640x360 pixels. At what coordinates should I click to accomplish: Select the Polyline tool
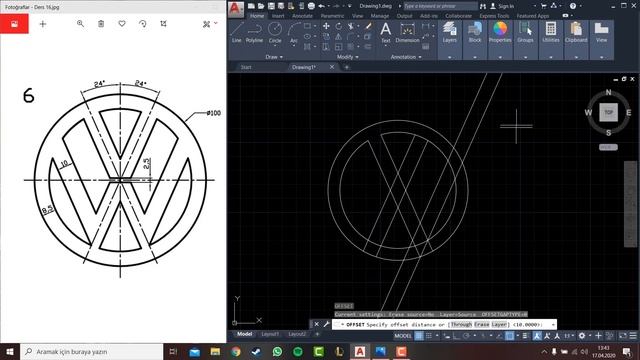pyautogui.click(x=254, y=32)
